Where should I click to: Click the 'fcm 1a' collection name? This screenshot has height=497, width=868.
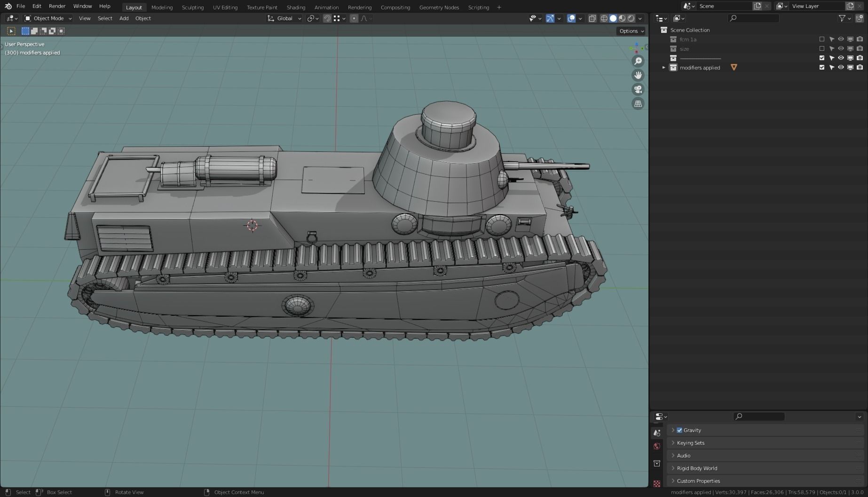click(x=688, y=39)
